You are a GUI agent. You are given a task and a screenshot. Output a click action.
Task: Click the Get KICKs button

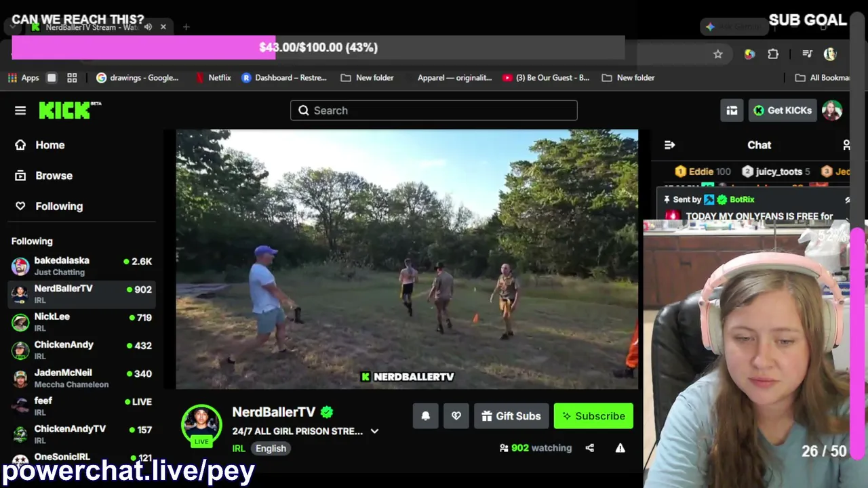[x=783, y=110]
